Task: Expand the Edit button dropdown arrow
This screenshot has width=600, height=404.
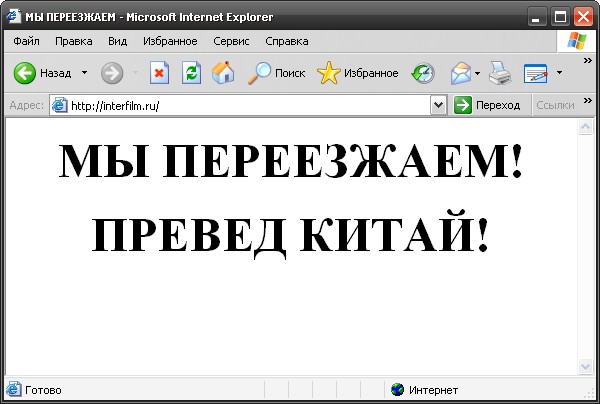Action: pyautogui.click(x=559, y=72)
